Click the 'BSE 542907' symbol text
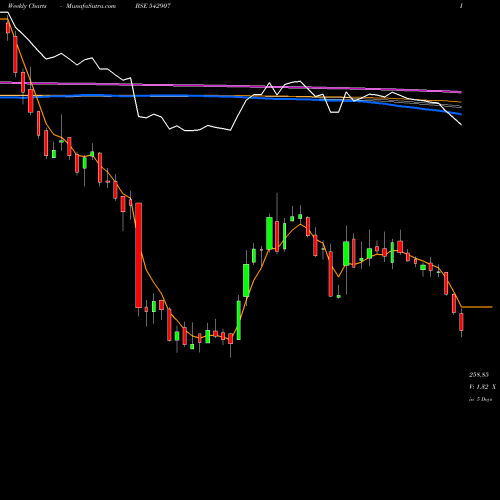Screen dimensions: 500x500 [153, 6]
